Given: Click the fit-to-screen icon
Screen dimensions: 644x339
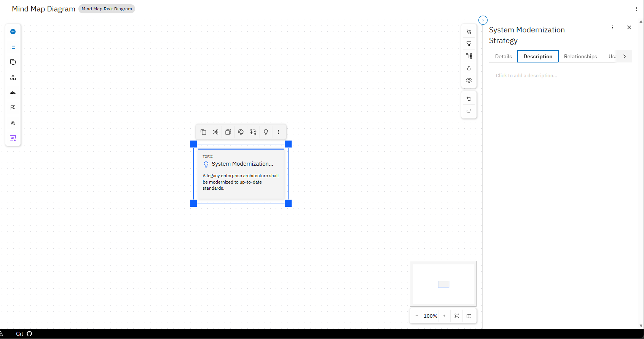Looking at the screenshot, I should coord(457,316).
